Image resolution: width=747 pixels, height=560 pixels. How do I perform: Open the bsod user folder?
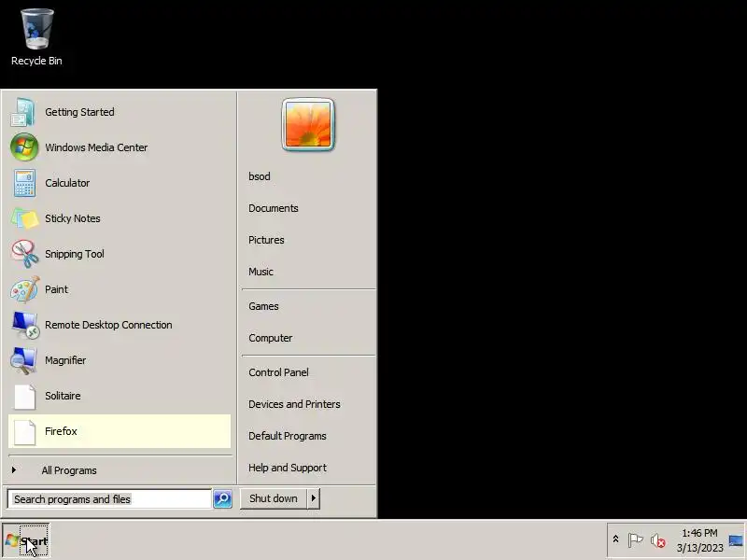(x=260, y=176)
